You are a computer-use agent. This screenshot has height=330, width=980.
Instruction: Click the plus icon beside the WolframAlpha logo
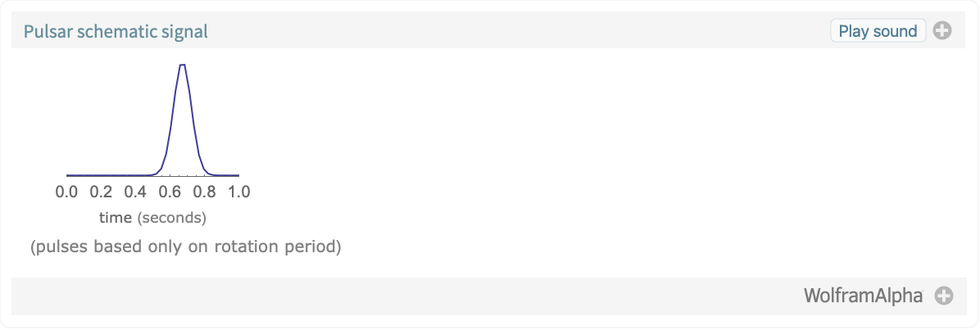(944, 296)
